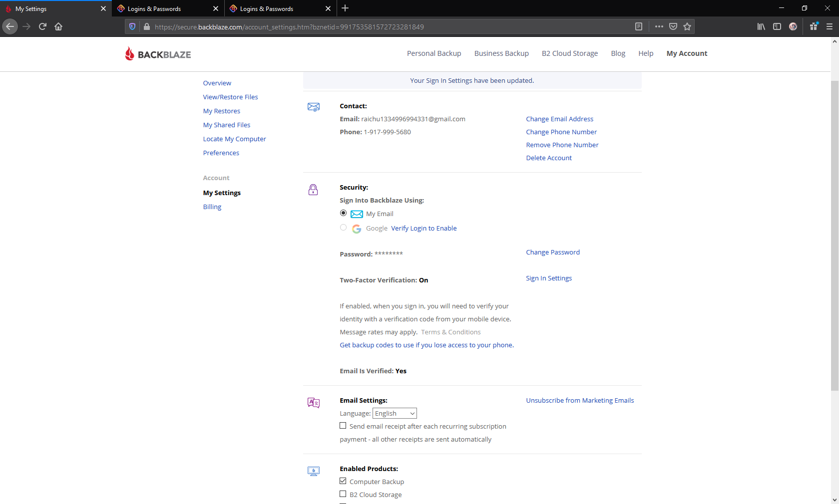
Task: Click the browser forward arrow
Action: tap(26, 26)
